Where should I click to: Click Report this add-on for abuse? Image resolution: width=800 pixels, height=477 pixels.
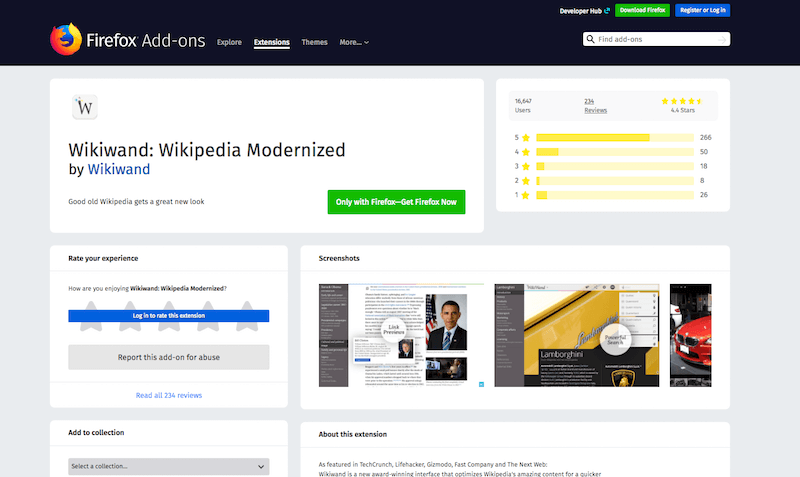(169, 357)
